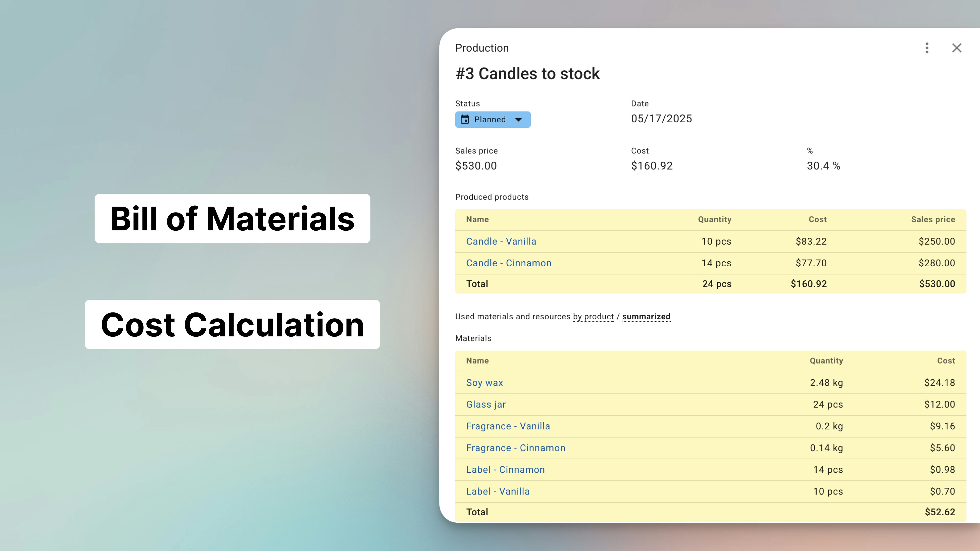980x551 pixels.
Task: Open the three-dot more options menu
Action: 927,48
